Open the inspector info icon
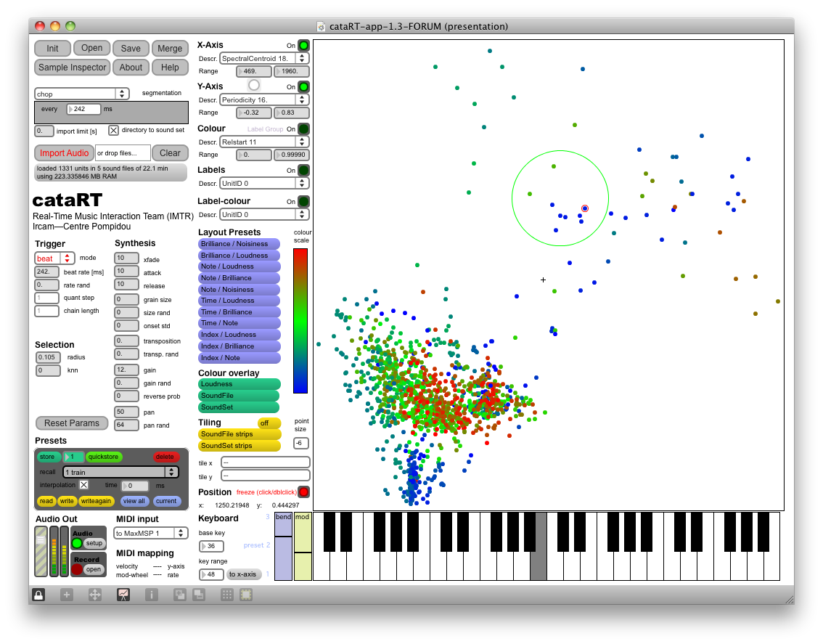 coord(152,595)
